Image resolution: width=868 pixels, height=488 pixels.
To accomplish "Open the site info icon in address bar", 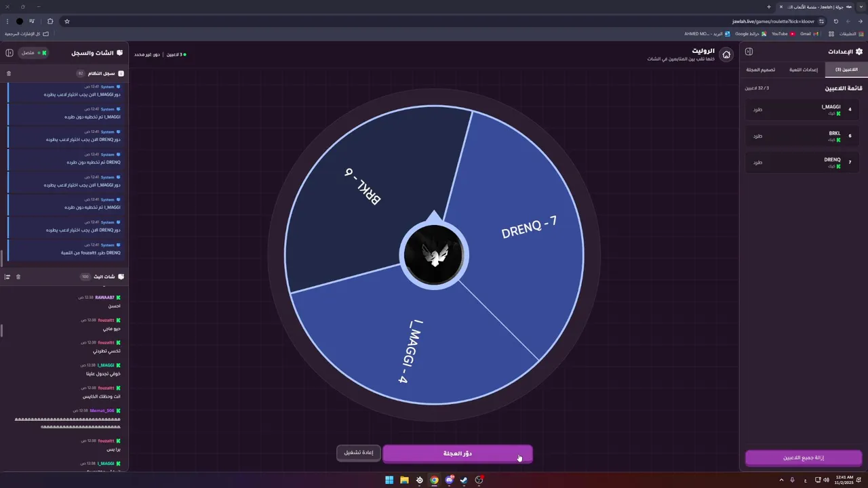I will pyautogui.click(x=821, y=21).
